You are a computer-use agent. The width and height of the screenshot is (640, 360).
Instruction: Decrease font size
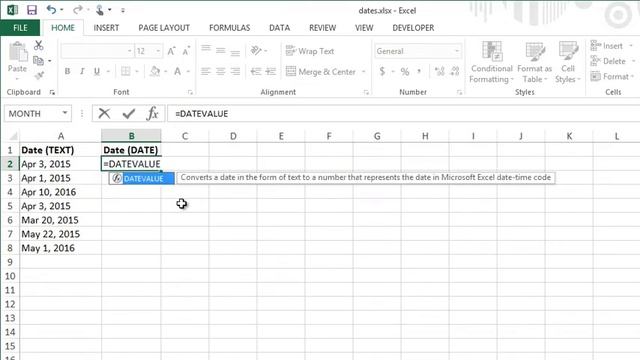pyautogui.click(x=186, y=51)
